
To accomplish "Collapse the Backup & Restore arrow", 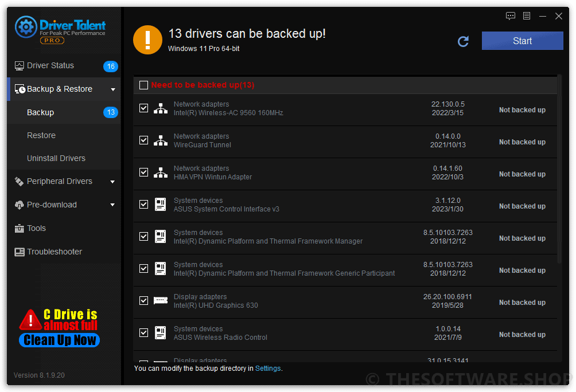I will point(113,89).
